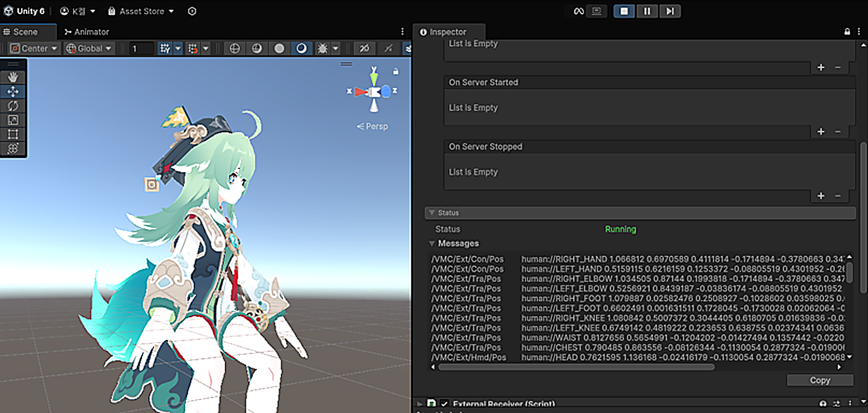Select the Rotate tool

(x=13, y=106)
